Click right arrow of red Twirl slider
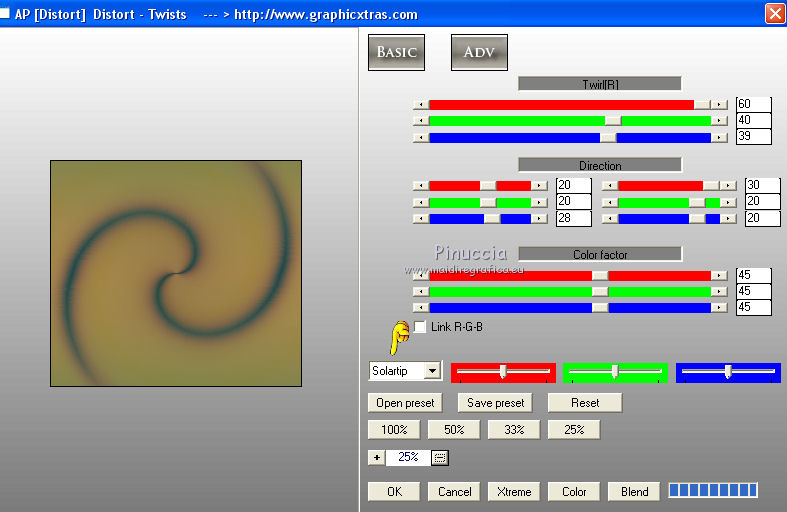Image resolution: width=787 pixels, height=512 pixels. [719, 104]
